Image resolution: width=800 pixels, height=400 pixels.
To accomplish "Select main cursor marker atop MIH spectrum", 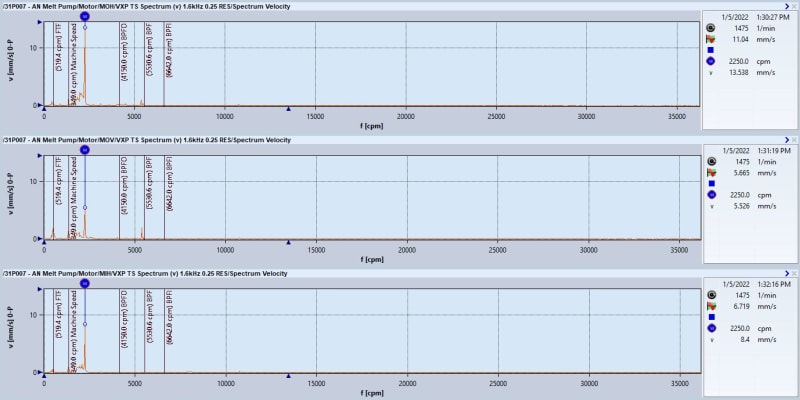I will (85, 283).
